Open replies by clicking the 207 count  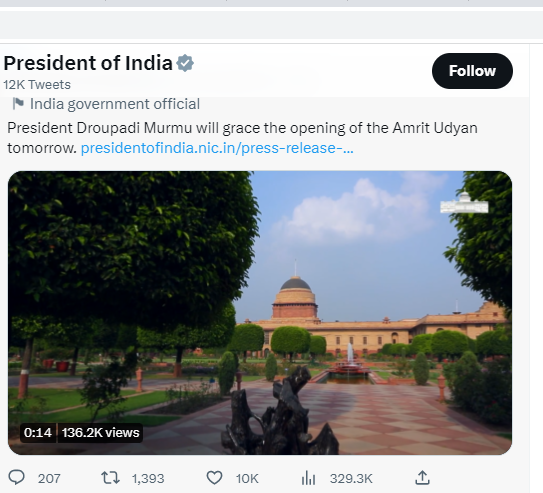tap(49, 479)
